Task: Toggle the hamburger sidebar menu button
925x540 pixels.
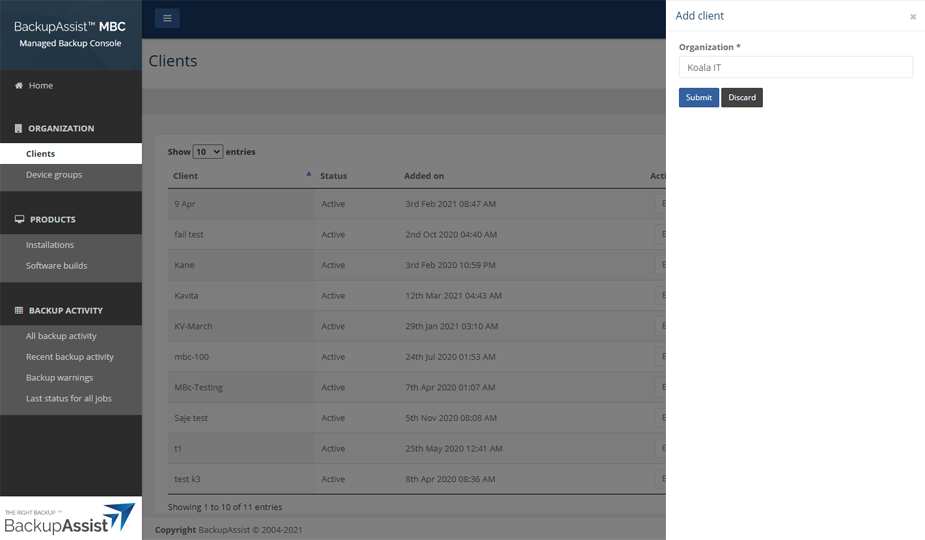Action: (167, 18)
